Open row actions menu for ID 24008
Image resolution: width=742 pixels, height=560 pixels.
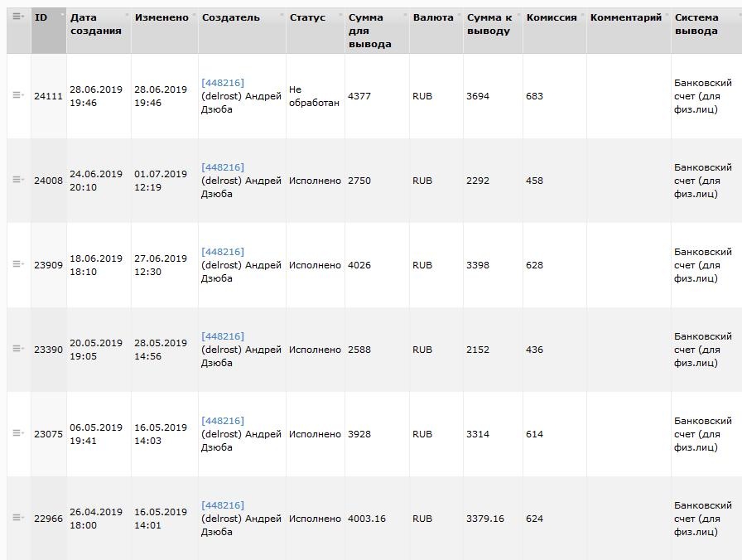(x=17, y=180)
